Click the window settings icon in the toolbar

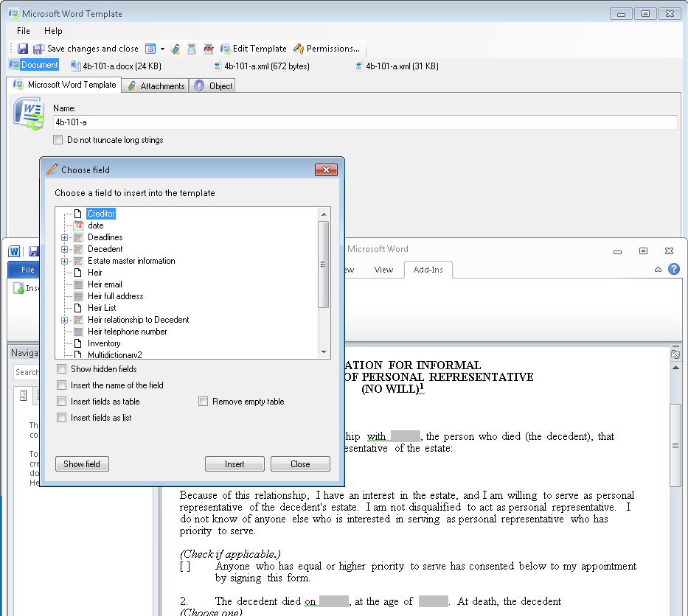click(x=150, y=49)
